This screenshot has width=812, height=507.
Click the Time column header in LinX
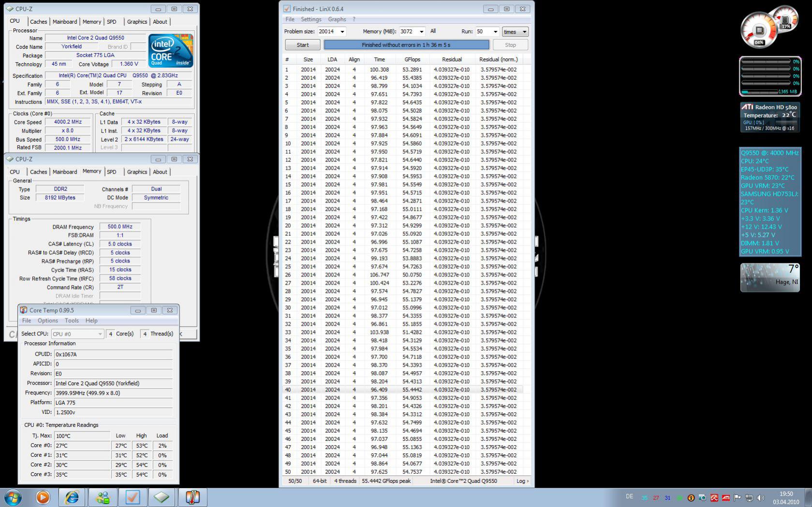coord(379,59)
